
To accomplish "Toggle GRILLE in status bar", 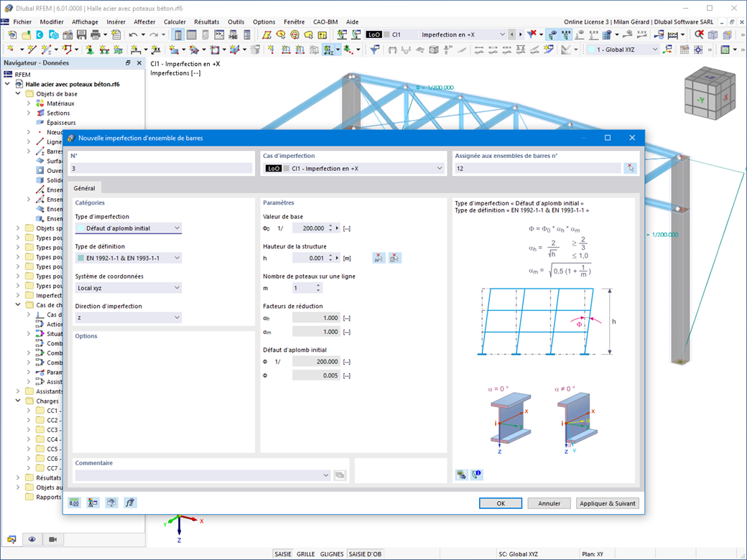I will pyautogui.click(x=306, y=554).
